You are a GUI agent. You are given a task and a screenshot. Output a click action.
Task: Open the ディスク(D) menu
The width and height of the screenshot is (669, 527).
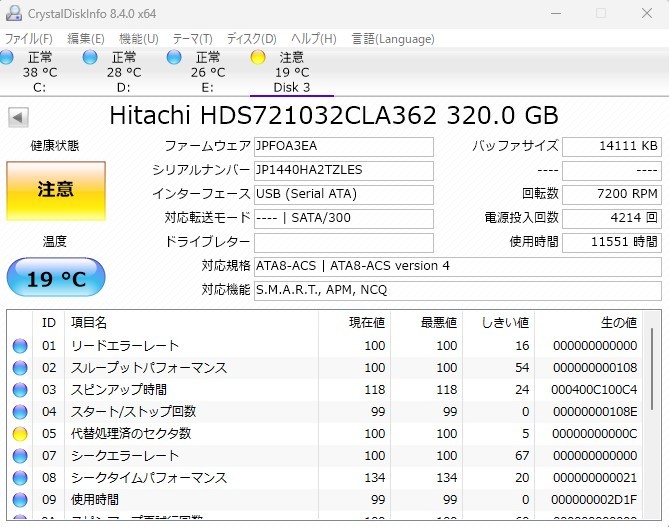coord(251,39)
